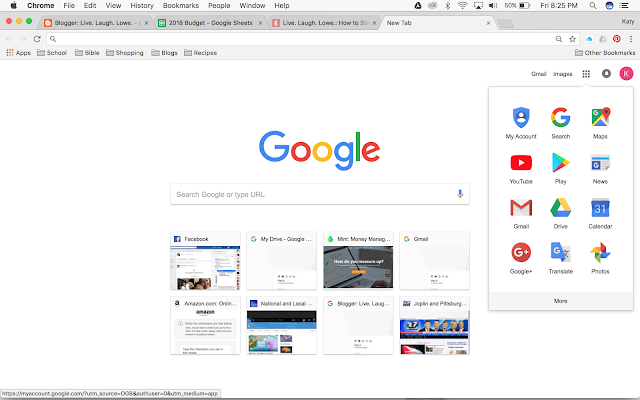Open the Wi-Fi status menu

(462, 6)
